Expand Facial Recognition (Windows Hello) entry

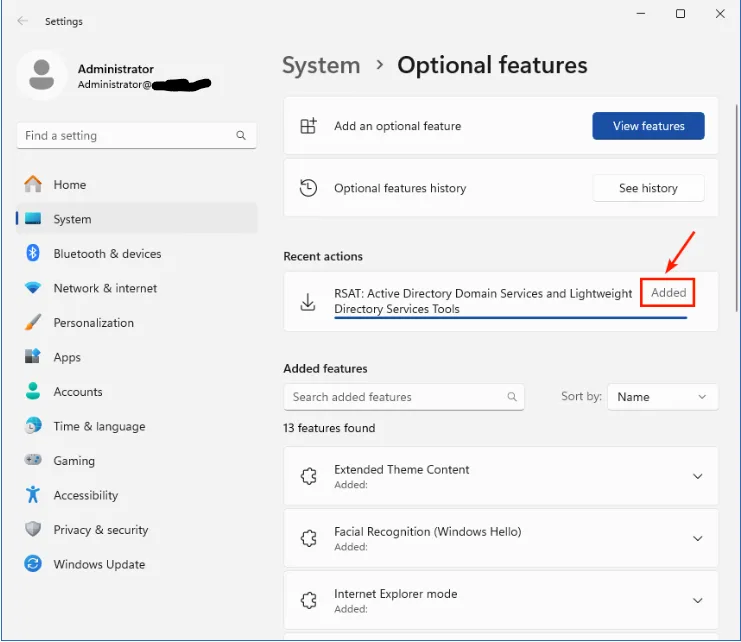tap(698, 539)
